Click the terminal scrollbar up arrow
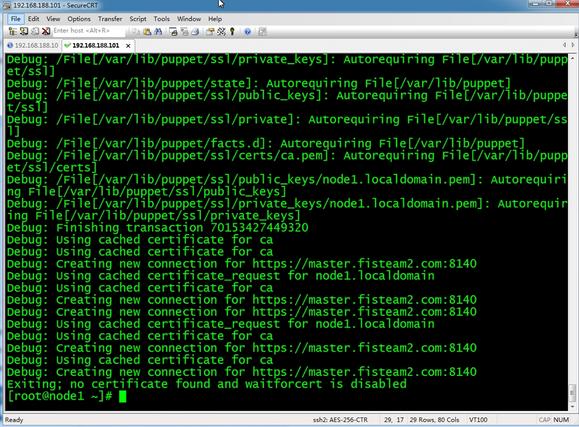Image resolution: width=579 pixels, height=427 pixels. click(x=572, y=58)
